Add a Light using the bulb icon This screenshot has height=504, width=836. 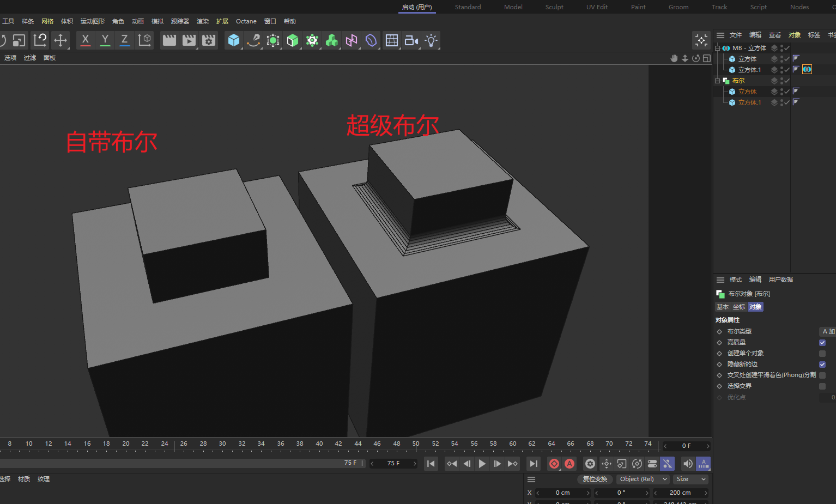click(x=431, y=40)
